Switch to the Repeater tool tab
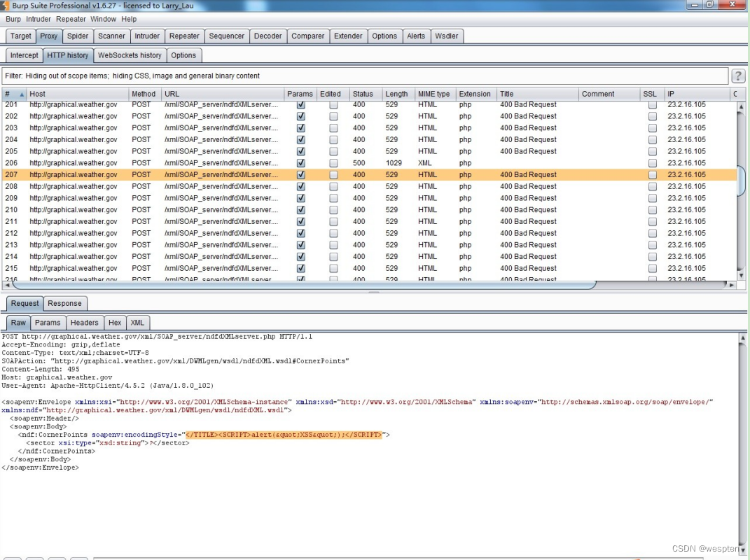This screenshot has height=560, width=750. pos(184,36)
